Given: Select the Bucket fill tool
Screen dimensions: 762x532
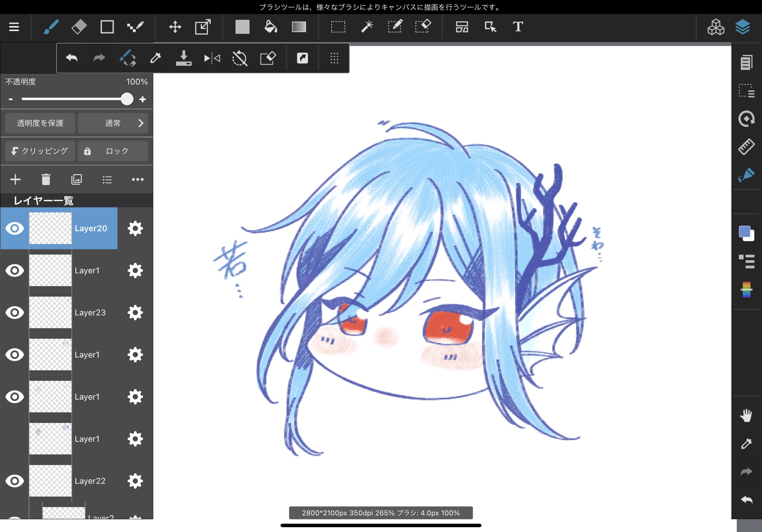Looking at the screenshot, I should 270,27.
